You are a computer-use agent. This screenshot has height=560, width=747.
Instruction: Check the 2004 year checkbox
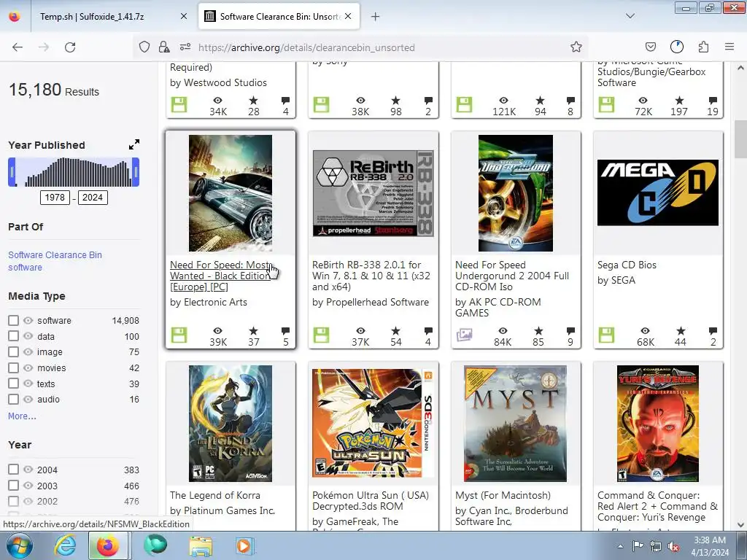coord(13,470)
